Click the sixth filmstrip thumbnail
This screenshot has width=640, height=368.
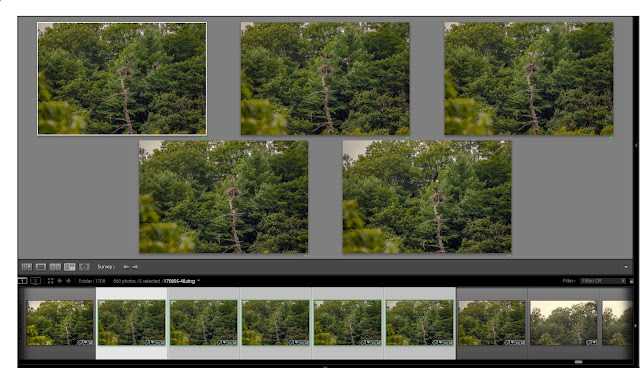point(420,323)
